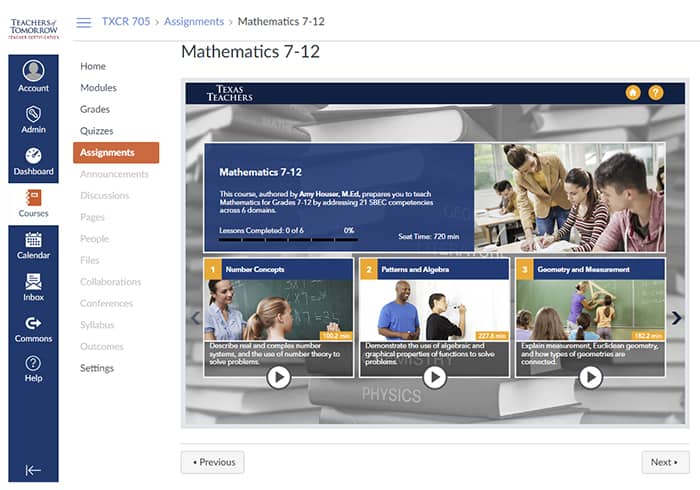This screenshot has height=490, width=700.
Task: Click the Patterns and Algebra lesson thumbnail
Action: [x=434, y=310]
